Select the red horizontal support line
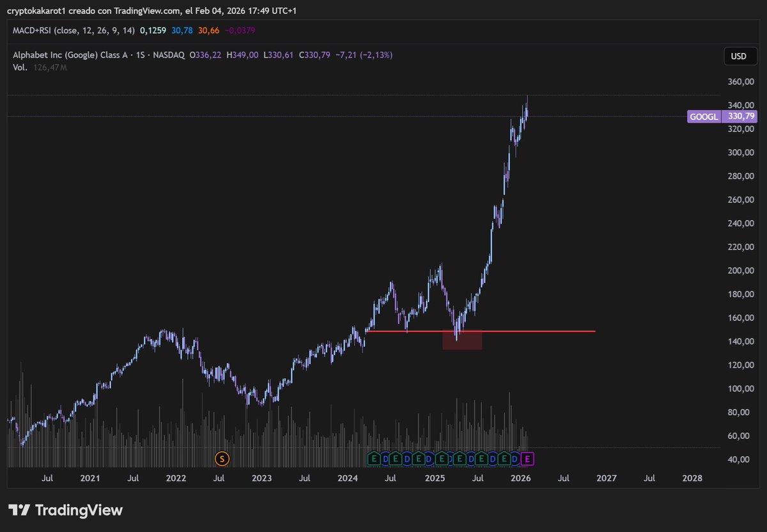This screenshot has width=767, height=532. click(480, 331)
